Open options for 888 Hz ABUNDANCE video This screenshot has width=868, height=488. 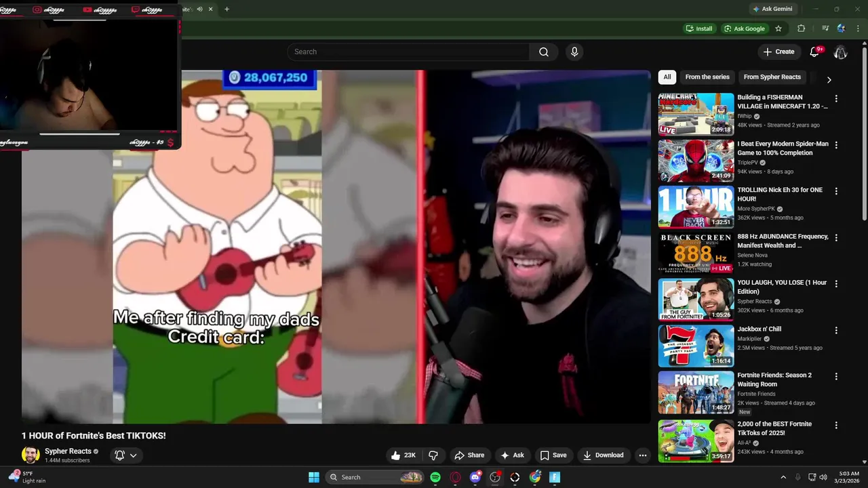click(836, 238)
